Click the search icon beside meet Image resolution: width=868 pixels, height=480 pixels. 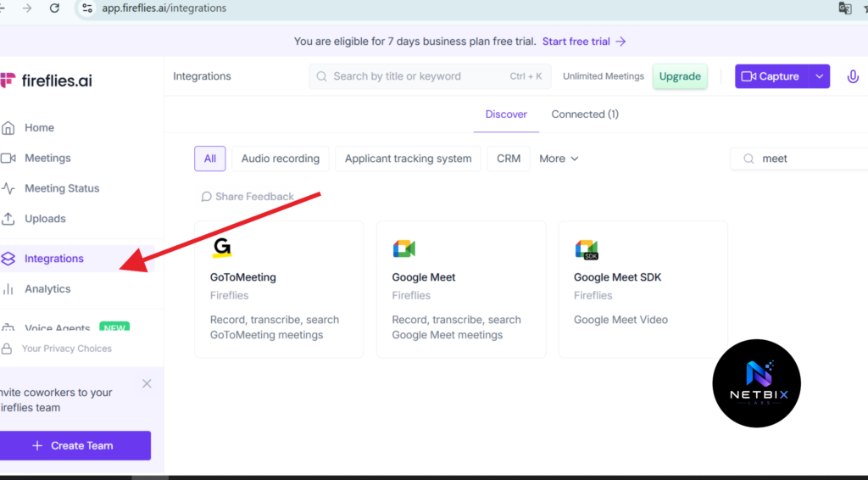(x=748, y=159)
